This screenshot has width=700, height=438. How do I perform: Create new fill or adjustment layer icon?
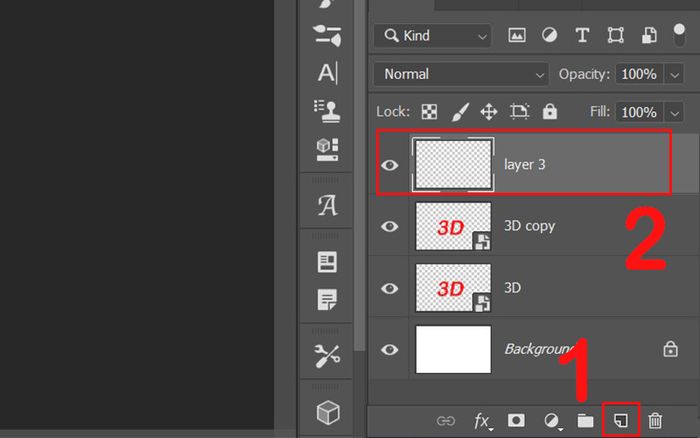tap(552, 421)
